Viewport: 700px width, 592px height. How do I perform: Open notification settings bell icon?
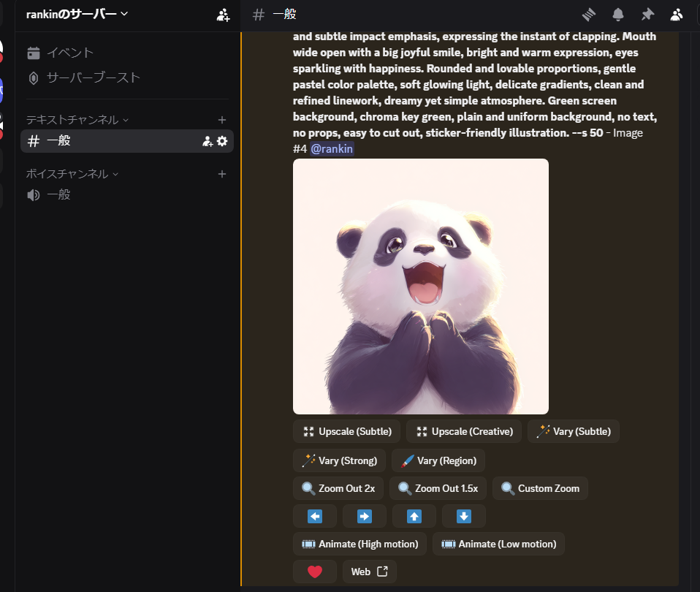618,15
